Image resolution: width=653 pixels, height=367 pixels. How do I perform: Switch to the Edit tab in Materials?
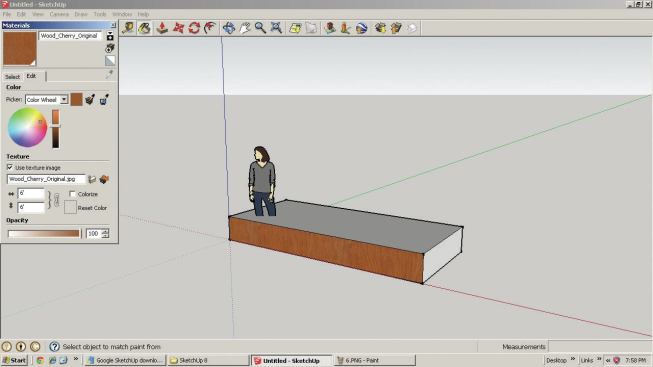click(32, 76)
